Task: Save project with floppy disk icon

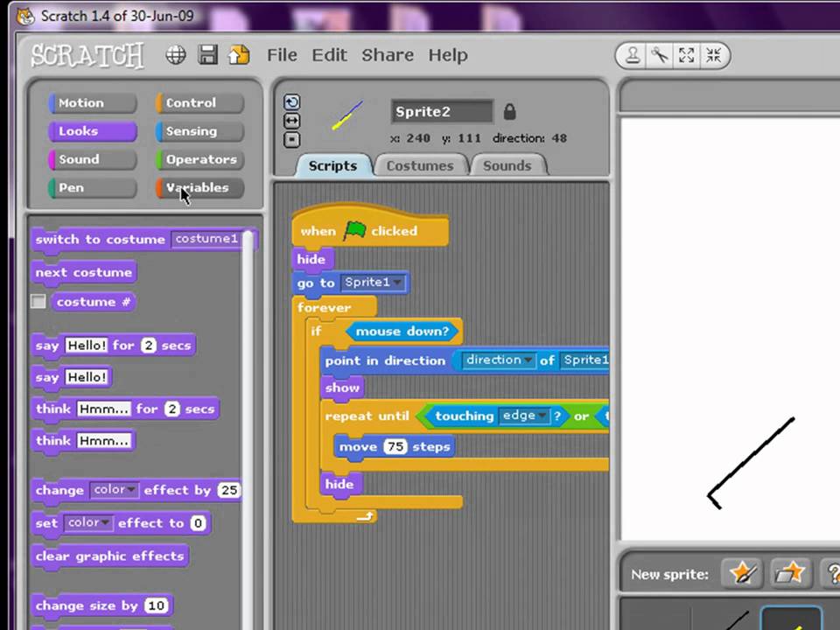Action: [x=208, y=54]
